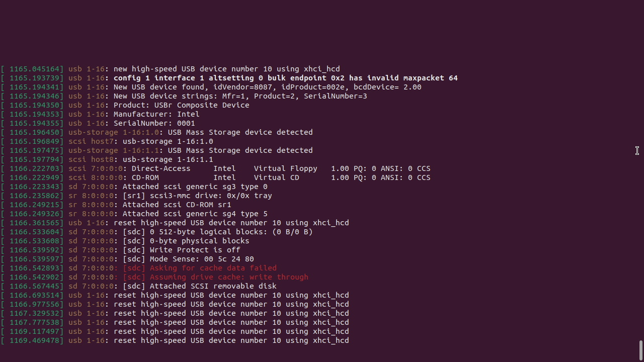This screenshot has height=362, width=644.
Task: Click the "SerialNumber: 0001" line
Action: [x=154, y=123]
